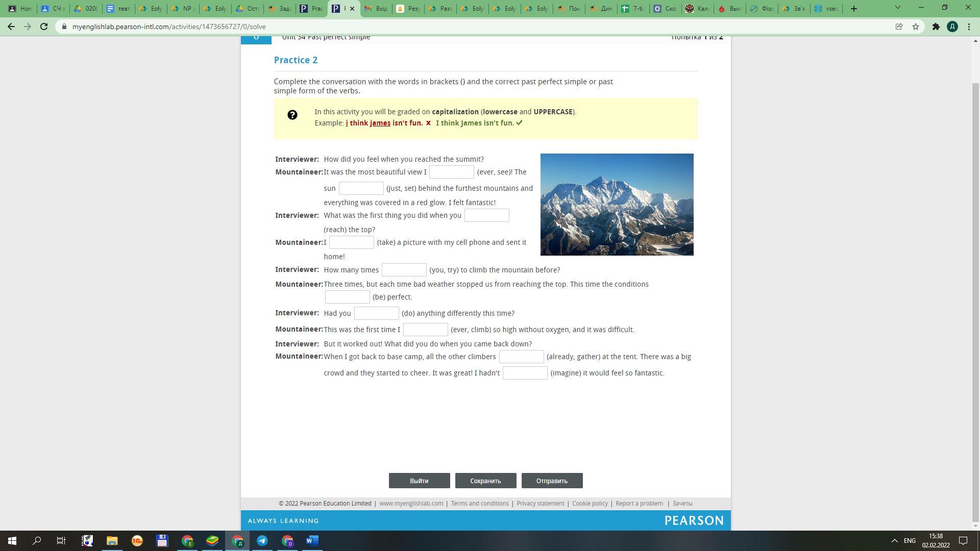Screen dimensions: 980x551
Task: Open the notification center icon
Action: click(963, 541)
